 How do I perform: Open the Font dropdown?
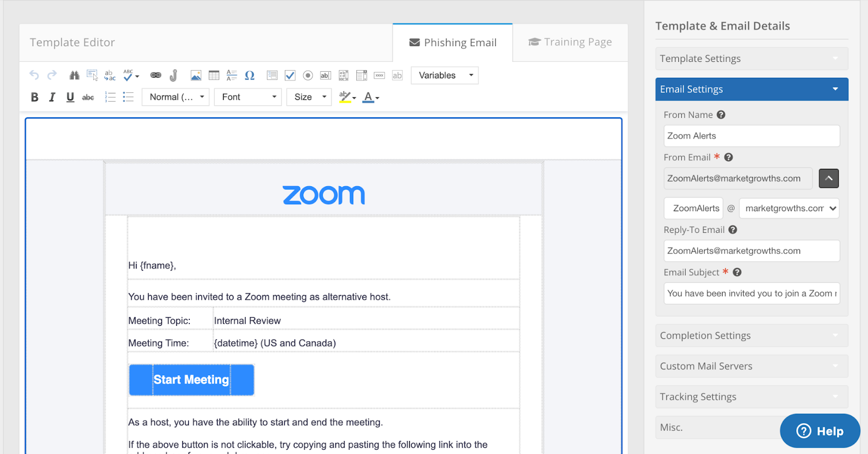[x=247, y=97]
